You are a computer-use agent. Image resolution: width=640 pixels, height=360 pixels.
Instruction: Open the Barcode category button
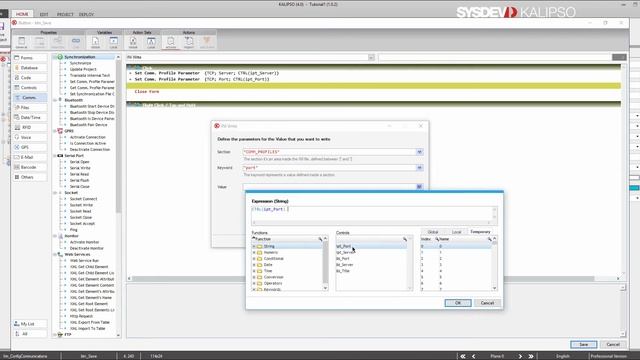[x=30, y=167]
